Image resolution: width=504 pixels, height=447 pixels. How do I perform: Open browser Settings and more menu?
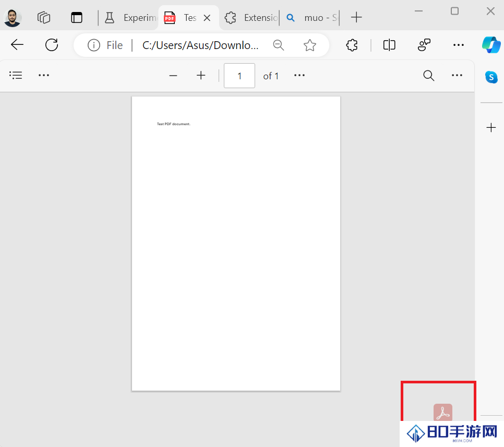tap(459, 45)
